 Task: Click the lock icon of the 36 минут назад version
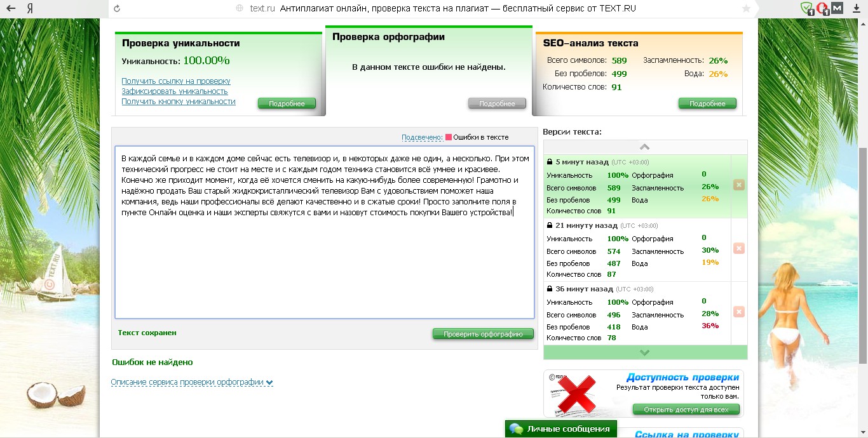tap(550, 289)
